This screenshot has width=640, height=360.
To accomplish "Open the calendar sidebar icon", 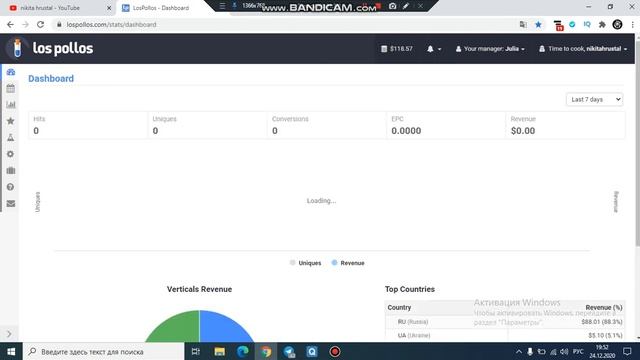I will pyautogui.click(x=11, y=89).
